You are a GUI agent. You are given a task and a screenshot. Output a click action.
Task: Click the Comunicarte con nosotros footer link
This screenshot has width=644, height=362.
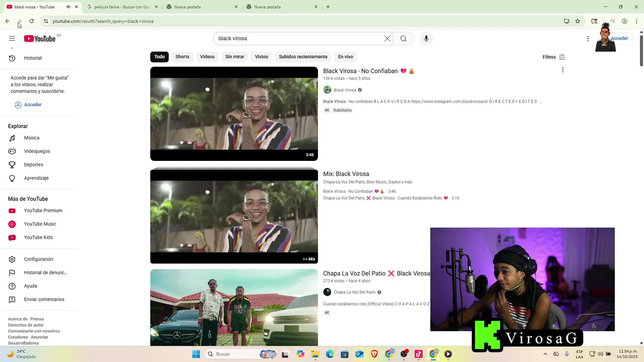[x=34, y=331]
